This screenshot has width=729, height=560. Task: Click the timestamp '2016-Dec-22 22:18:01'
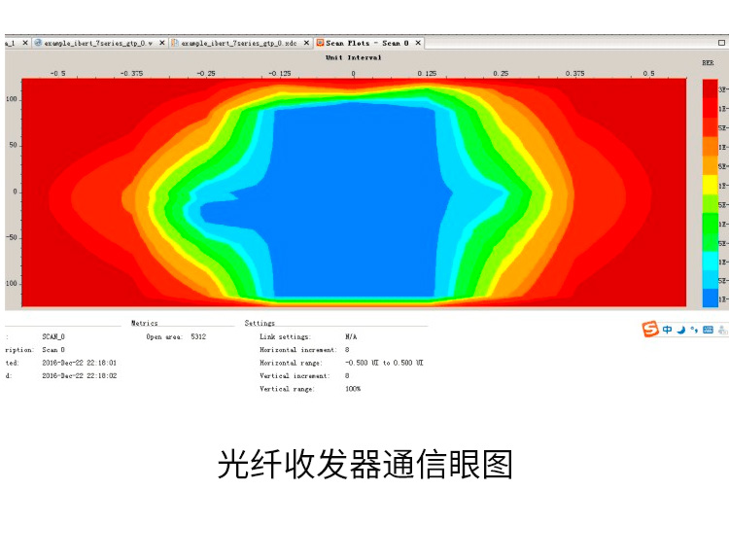pyautogui.click(x=80, y=363)
